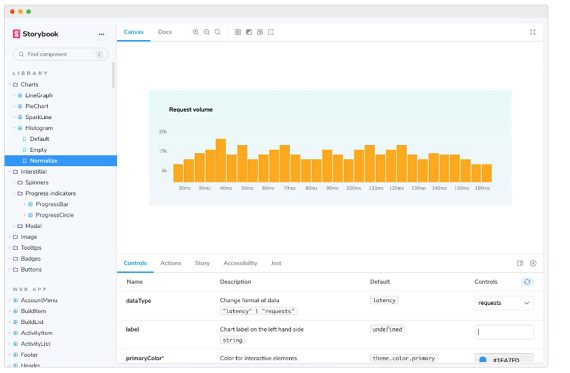This screenshot has height=373, width=570.
Task: Toggle the outline measure icon
Action: tap(270, 32)
